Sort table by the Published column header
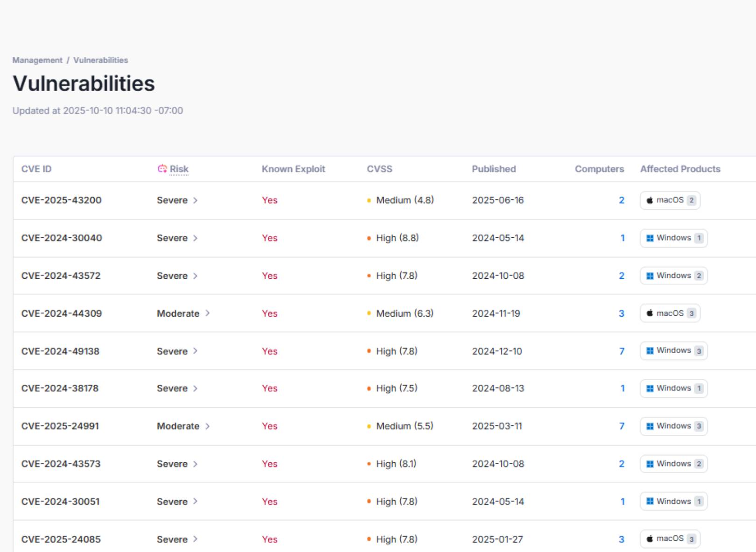Viewport: 756px width, 552px height. coord(494,169)
